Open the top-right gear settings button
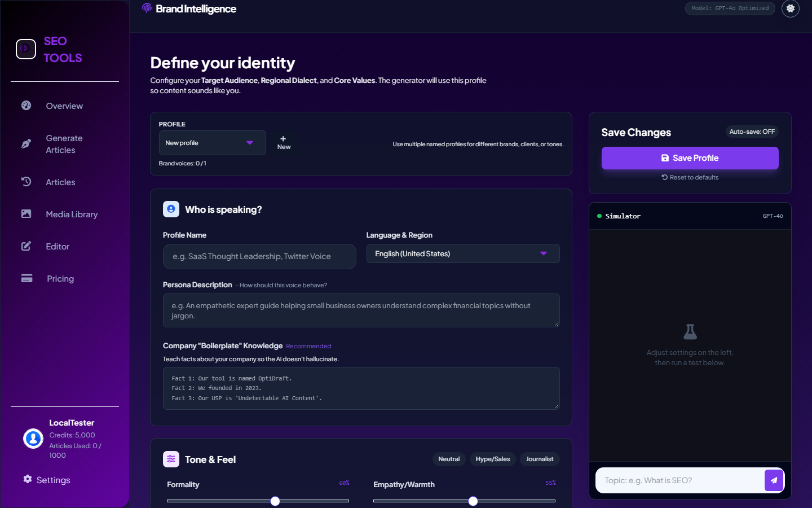 [791, 8]
